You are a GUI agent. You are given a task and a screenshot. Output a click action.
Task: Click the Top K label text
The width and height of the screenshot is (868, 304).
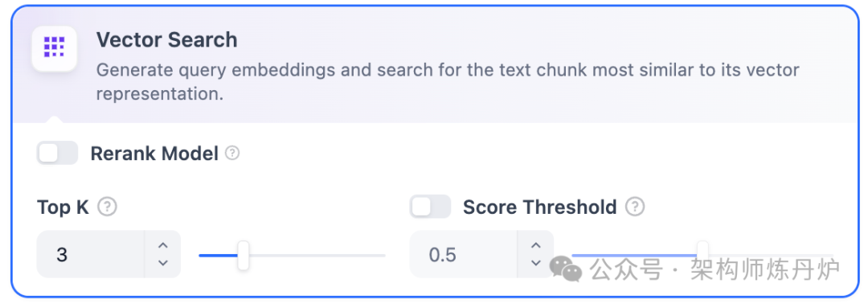(x=62, y=207)
